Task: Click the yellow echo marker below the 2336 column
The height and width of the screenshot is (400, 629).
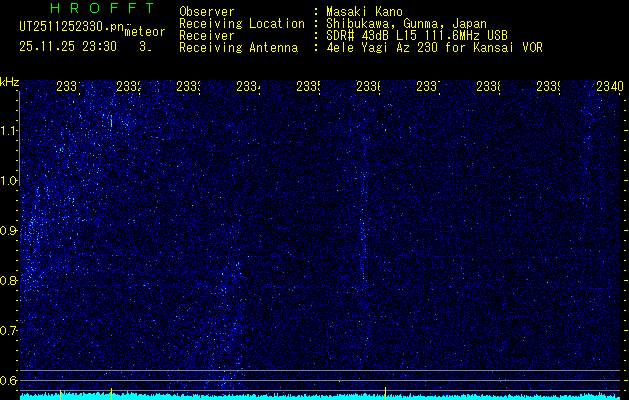Action: tap(386, 394)
